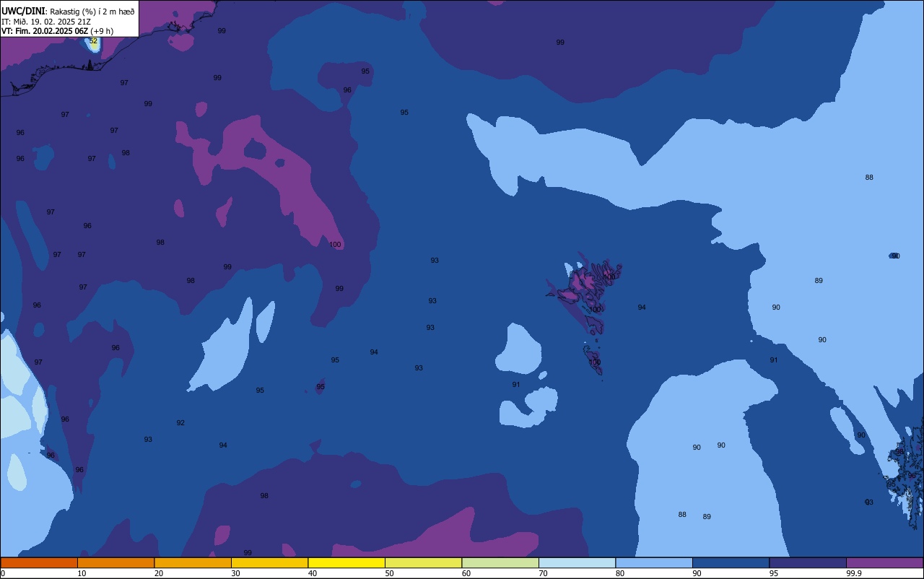Select the 'VT: Fim. 20.02.2025 06Z' valid time
The height and width of the screenshot is (579, 924).
[45, 31]
